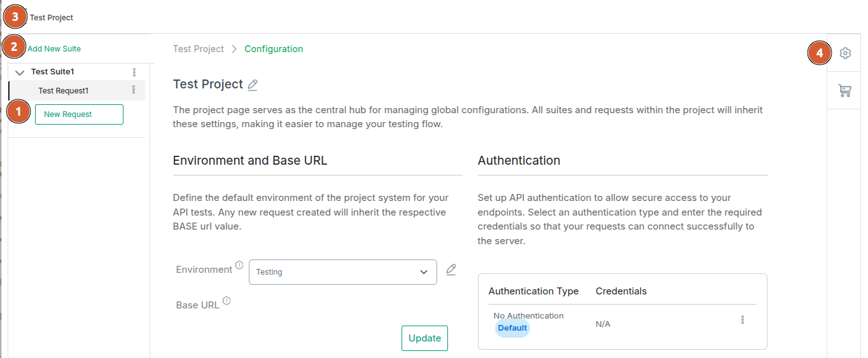Click the Default authentication badge
Viewport: 868px width, 358px height.
[512, 328]
